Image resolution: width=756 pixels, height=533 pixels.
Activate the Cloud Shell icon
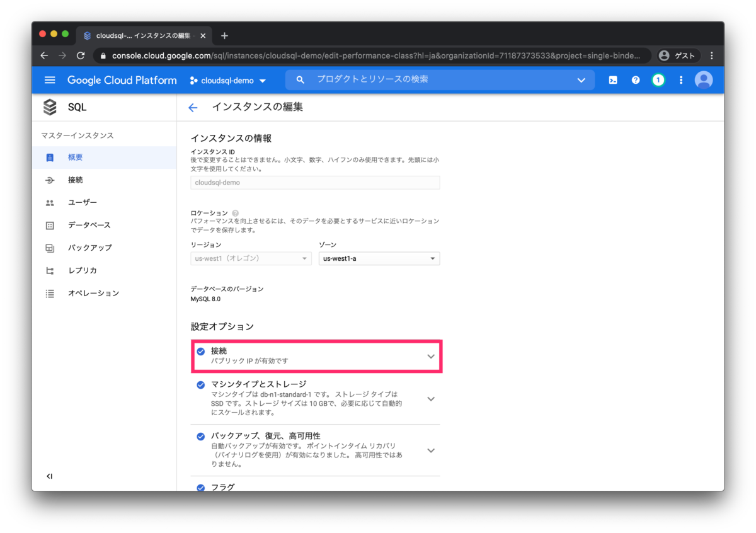click(x=612, y=79)
